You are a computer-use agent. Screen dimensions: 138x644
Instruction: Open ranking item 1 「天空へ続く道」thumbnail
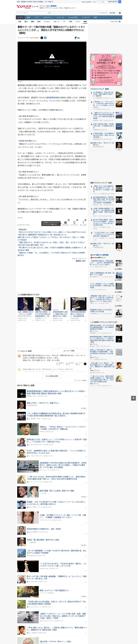tap(119, 95)
